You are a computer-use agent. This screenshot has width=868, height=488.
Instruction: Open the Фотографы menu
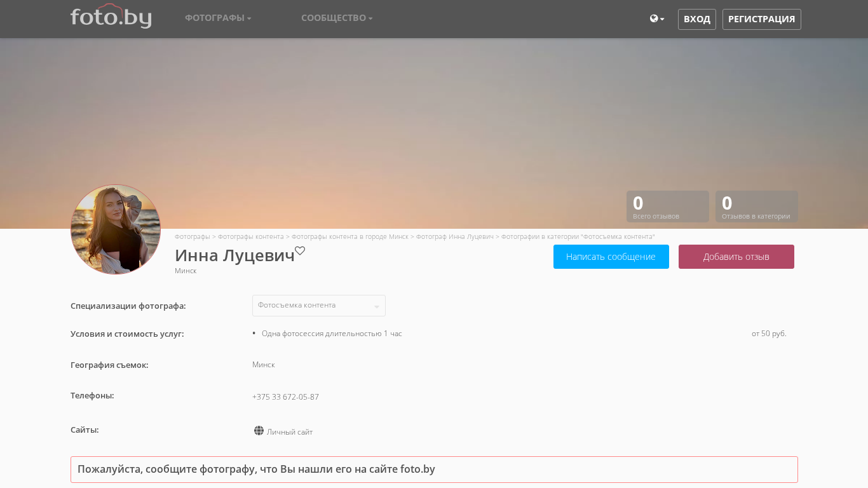pos(218,18)
